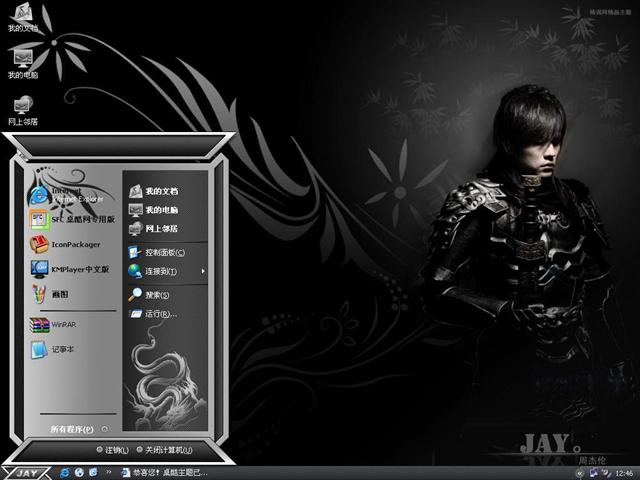Expand the quick launch overflow chevron
Viewport: 640px width, 480px height.
(x=109, y=472)
